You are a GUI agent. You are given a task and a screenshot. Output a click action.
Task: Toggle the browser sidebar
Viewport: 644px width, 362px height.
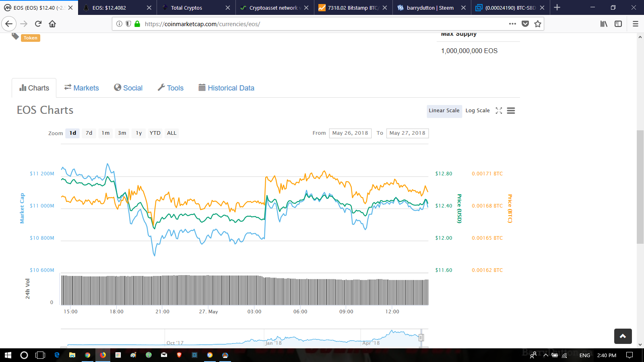[618, 24]
